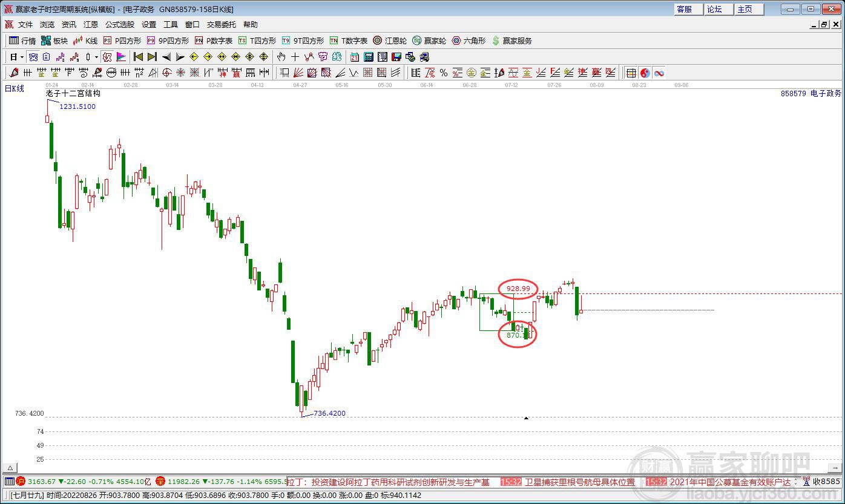Step to next bar with right triangle

point(180,57)
